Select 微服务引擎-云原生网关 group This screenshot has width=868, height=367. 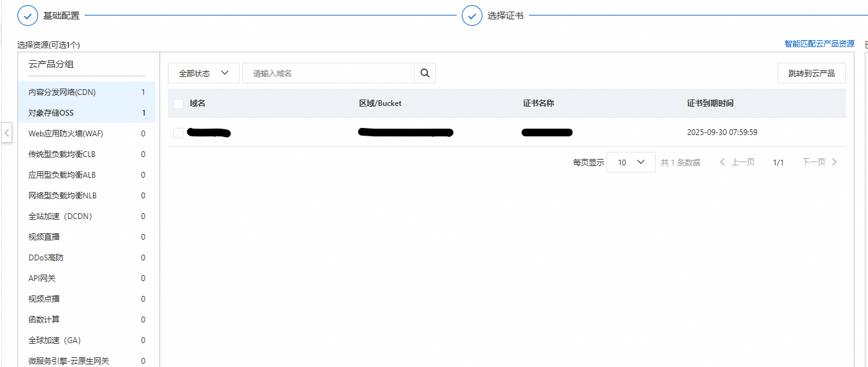(87, 360)
